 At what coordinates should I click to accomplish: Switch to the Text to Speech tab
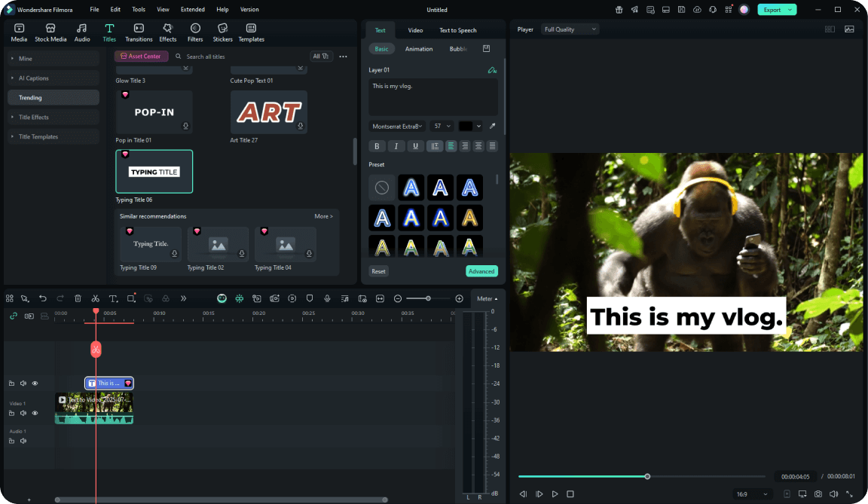pyautogui.click(x=458, y=30)
